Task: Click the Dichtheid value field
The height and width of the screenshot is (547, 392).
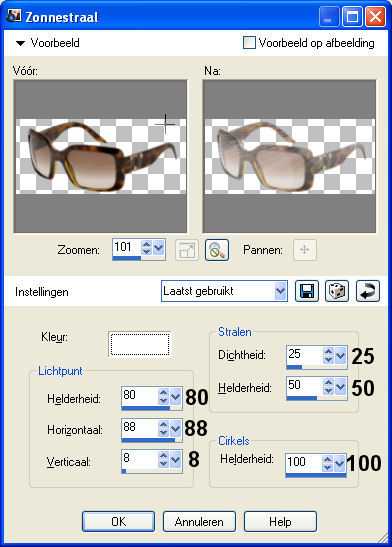Action: tap(304, 355)
